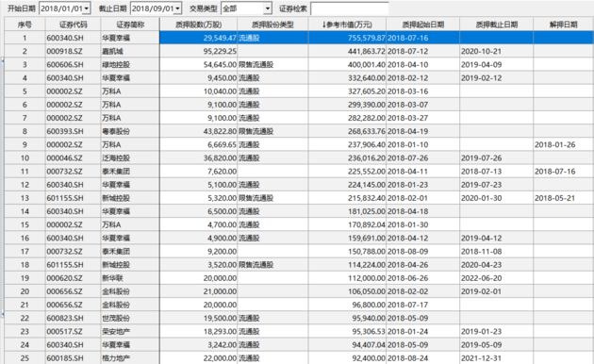Click the 225,552.00 market value cell
This screenshot has width=594, height=364.
pyautogui.click(x=347, y=172)
